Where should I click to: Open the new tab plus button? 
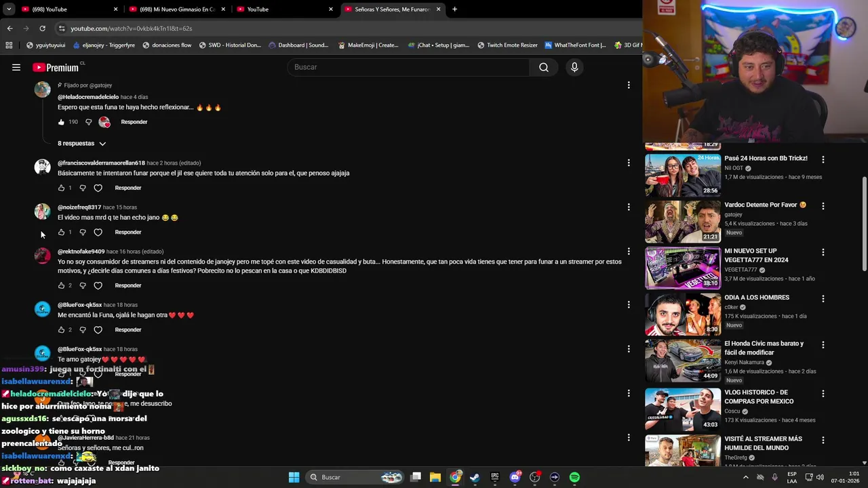[x=454, y=9]
